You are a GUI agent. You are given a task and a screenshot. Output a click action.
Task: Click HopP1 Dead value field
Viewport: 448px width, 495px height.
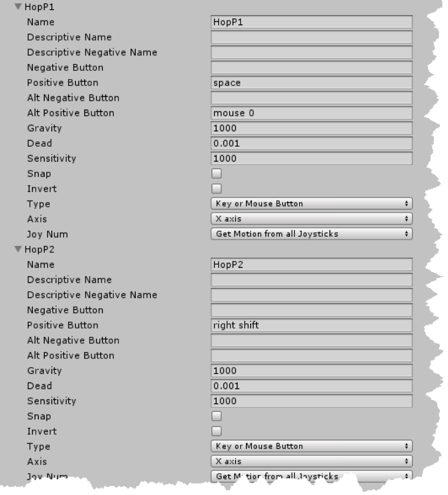pyautogui.click(x=312, y=143)
